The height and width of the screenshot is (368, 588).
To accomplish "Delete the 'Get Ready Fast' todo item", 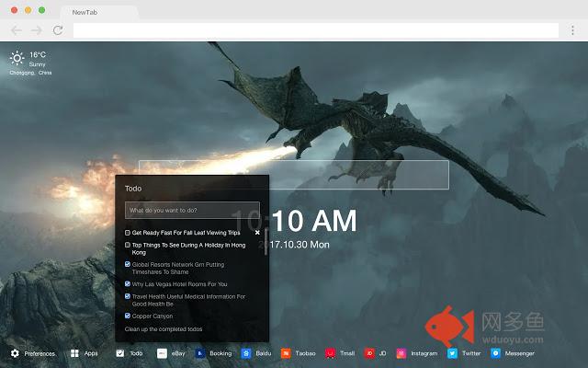I will pyautogui.click(x=257, y=233).
